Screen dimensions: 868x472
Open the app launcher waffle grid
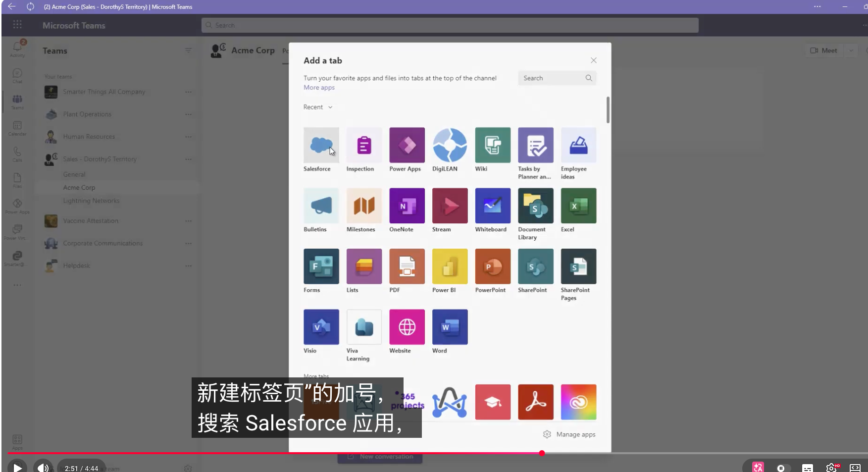[17, 25]
